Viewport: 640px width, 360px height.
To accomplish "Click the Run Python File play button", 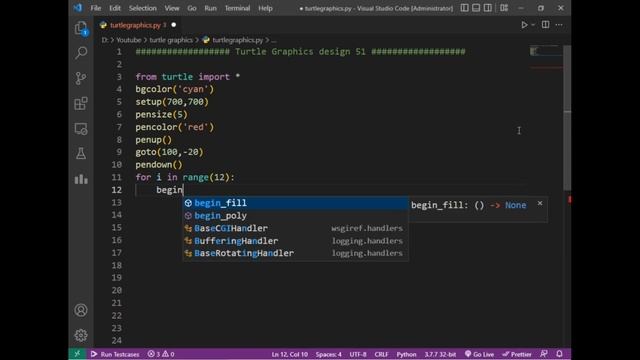I will [x=524, y=25].
